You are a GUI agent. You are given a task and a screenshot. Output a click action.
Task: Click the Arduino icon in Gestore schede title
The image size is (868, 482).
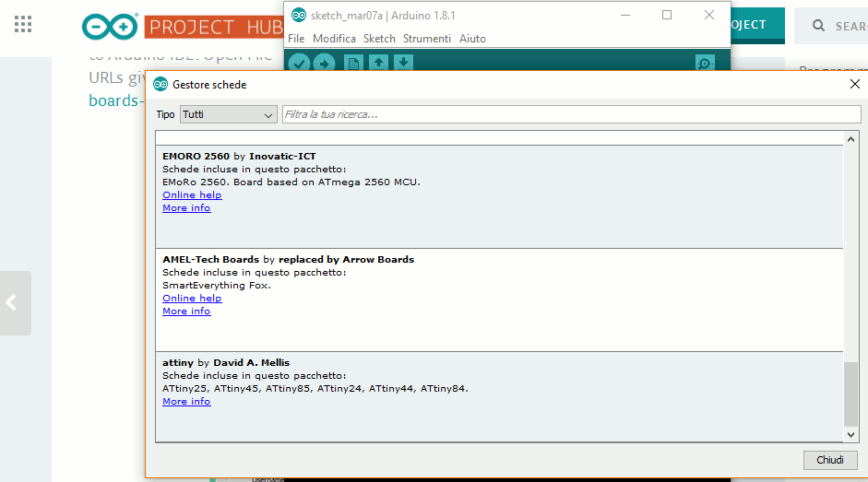click(x=161, y=84)
